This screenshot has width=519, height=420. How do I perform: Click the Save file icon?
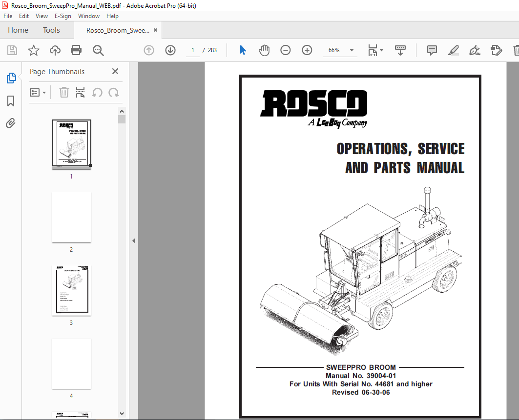tap(12, 50)
